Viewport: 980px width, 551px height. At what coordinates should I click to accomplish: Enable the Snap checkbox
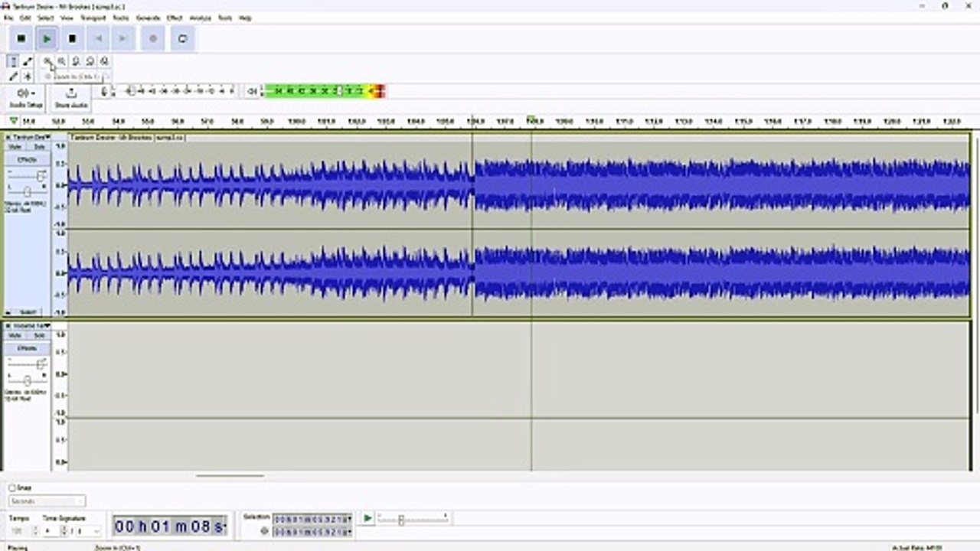12,487
